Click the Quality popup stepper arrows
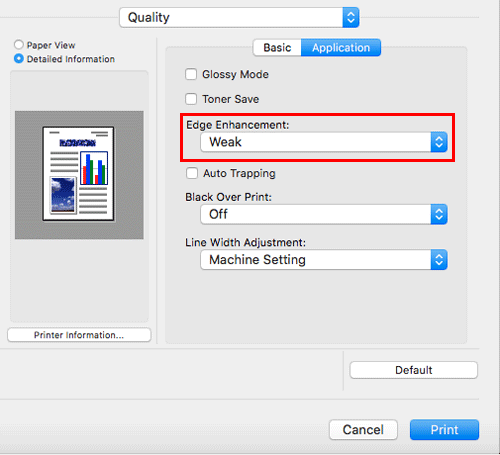 pos(351,17)
